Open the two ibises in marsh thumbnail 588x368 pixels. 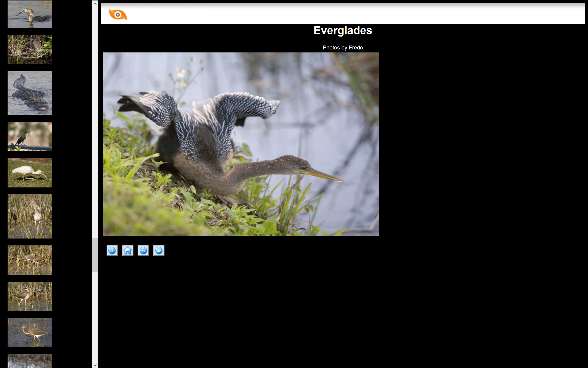tap(30, 260)
